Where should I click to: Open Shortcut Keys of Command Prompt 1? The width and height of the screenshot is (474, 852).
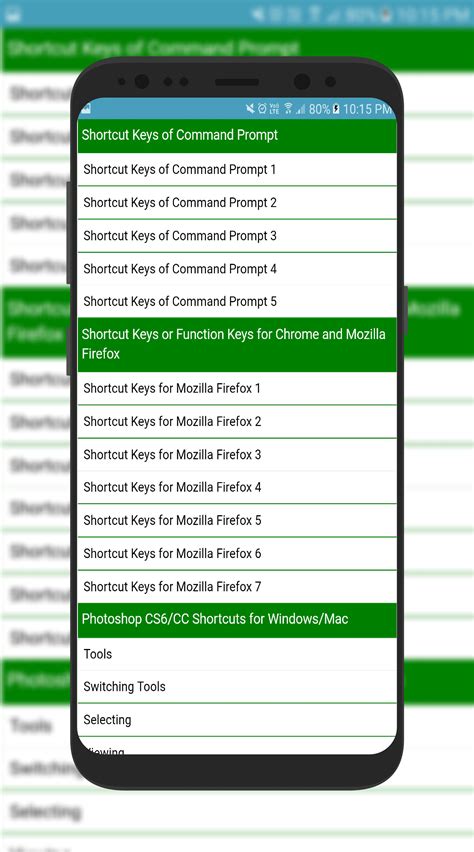click(237, 170)
